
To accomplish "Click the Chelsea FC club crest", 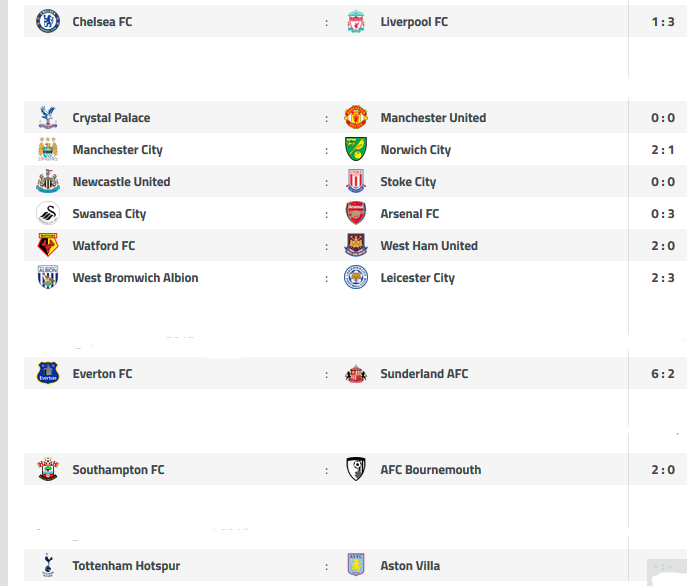I will tap(48, 21).
